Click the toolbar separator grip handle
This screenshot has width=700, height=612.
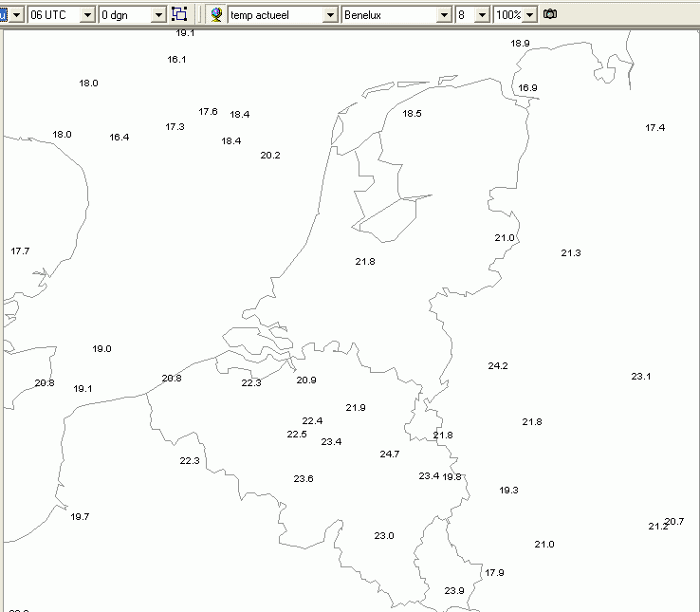coord(199,15)
